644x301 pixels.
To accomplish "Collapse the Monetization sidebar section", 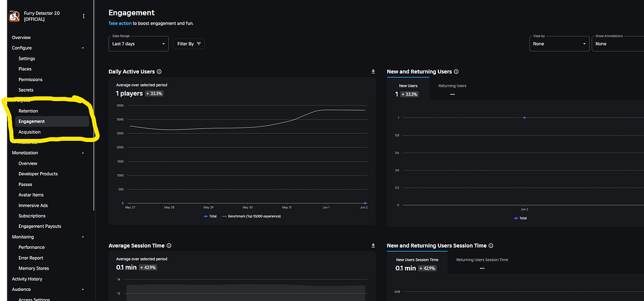I will coord(83,153).
